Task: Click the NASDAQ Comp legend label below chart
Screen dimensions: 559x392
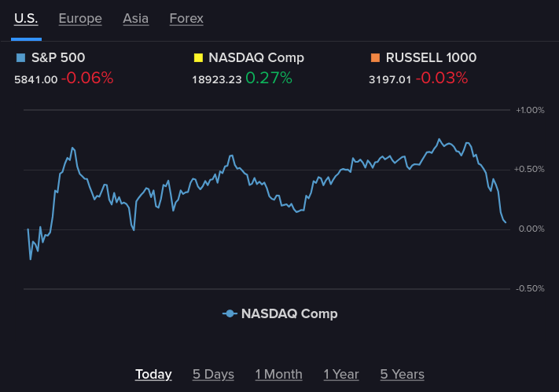Action: click(x=289, y=313)
